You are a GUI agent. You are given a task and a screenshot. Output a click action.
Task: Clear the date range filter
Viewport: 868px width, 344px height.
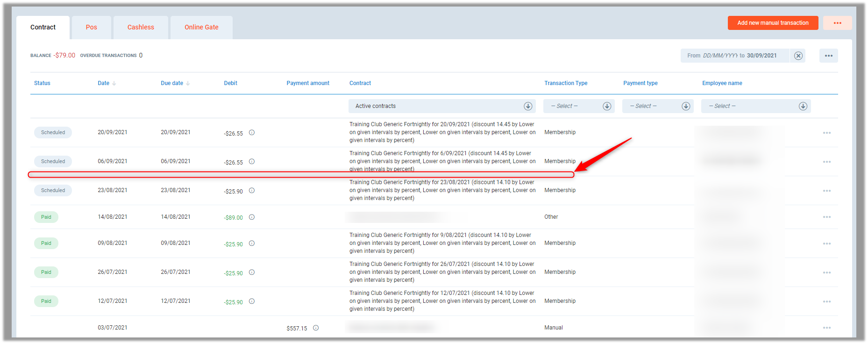tap(798, 56)
